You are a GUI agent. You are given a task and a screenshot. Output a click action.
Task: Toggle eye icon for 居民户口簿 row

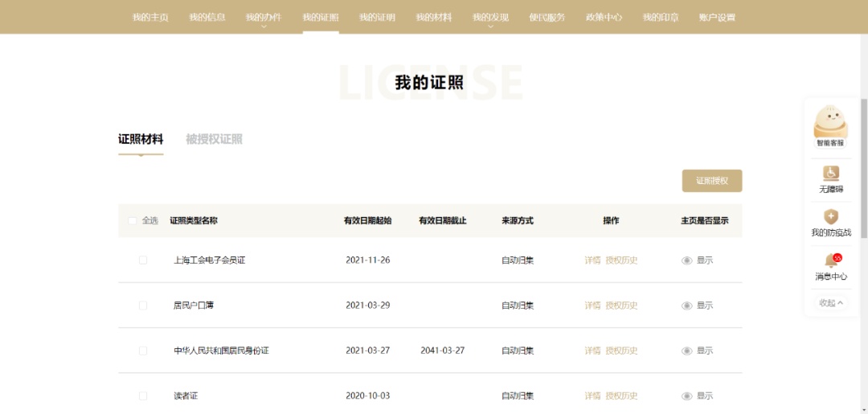click(686, 305)
